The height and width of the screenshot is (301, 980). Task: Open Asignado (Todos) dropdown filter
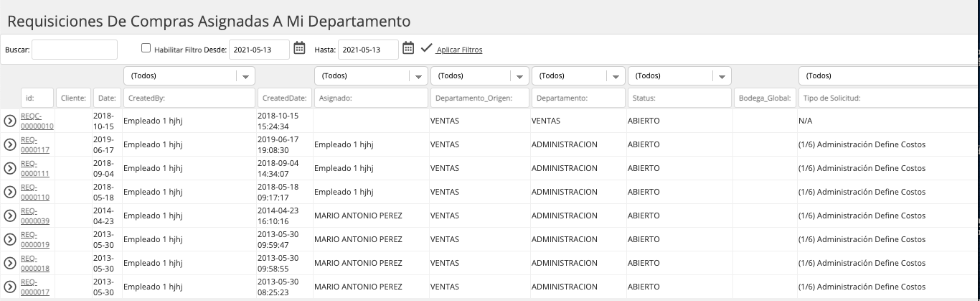point(371,75)
